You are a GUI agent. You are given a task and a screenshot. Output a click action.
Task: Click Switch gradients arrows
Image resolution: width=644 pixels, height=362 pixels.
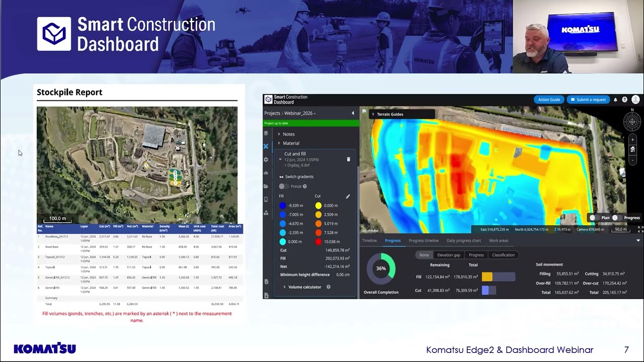pos(281,177)
